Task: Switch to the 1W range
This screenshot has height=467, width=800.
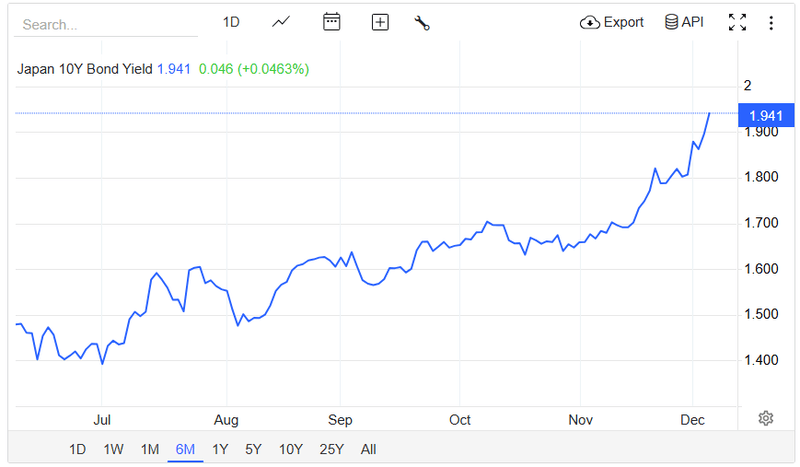Action: pyautogui.click(x=114, y=449)
